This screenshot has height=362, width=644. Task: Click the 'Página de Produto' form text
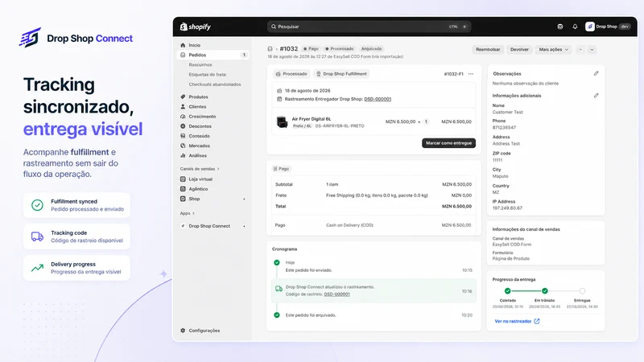511,258
